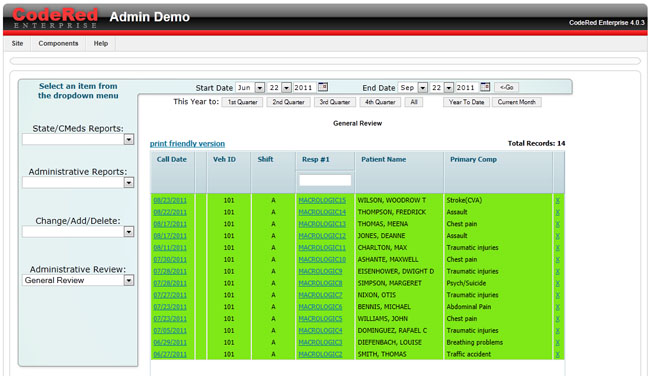Viewport: 650px width, 376px height.
Task: Open the End Date calendar picker icon
Action: pos(485,87)
